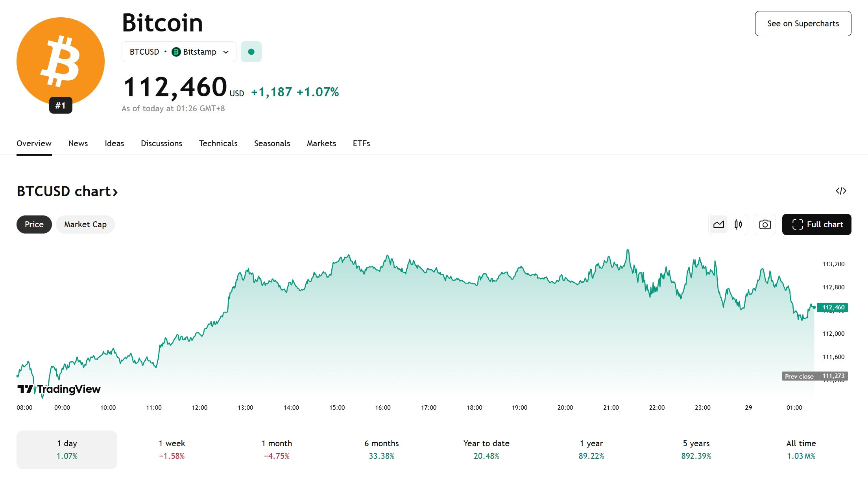Open the BTCUSD Bitstamp exchange dropdown
The height and width of the screenshot is (482, 868).
point(179,52)
